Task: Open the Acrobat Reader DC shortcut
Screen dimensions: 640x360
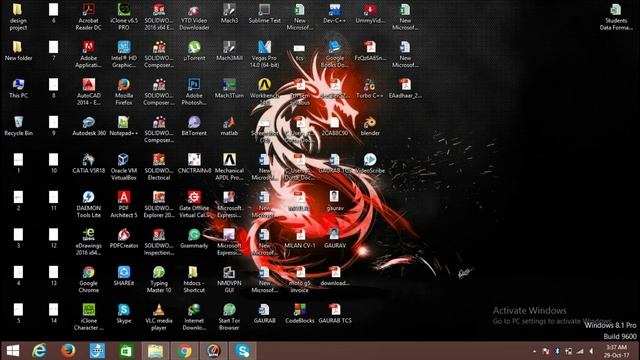Action: click(x=89, y=16)
